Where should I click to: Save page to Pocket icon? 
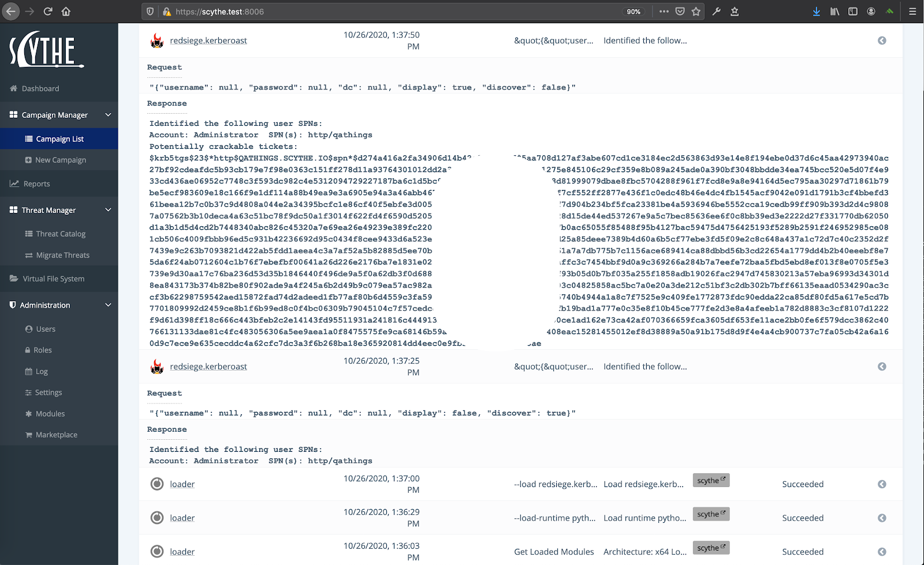pos(680,12)
